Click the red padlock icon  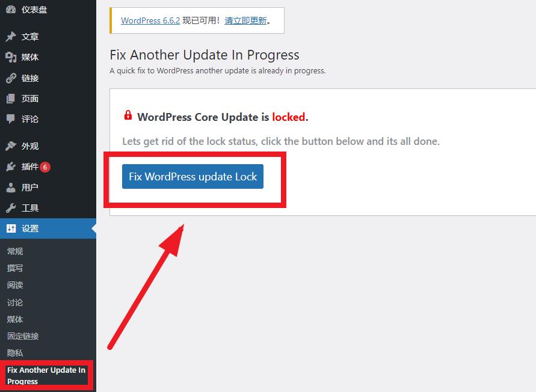coord(128,115)
